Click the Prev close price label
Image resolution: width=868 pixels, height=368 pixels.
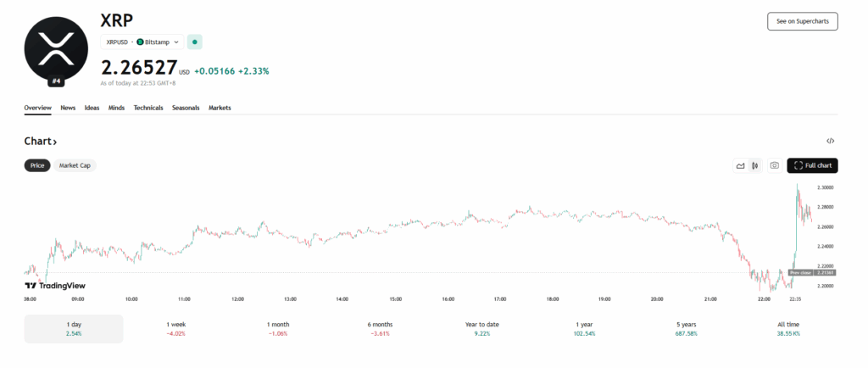point(799,272)
